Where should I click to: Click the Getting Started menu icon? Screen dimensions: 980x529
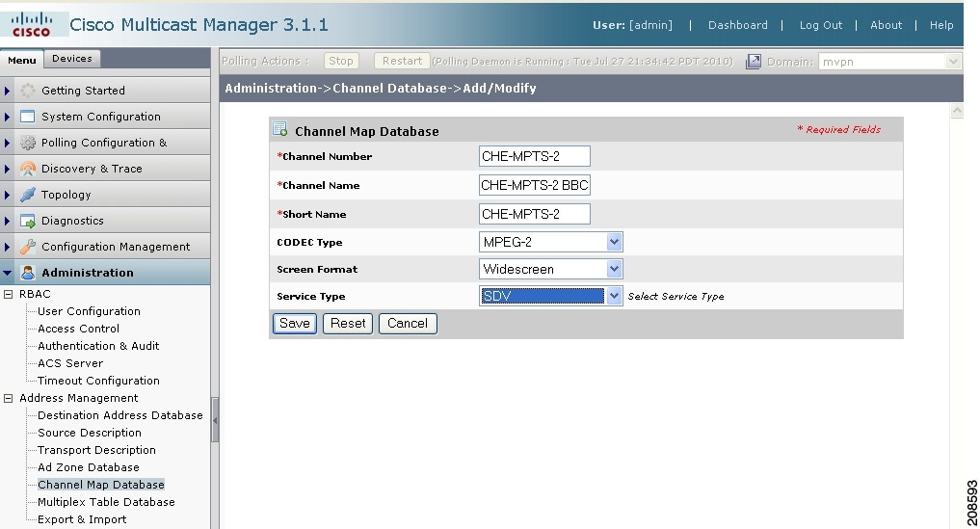point(28,91)
